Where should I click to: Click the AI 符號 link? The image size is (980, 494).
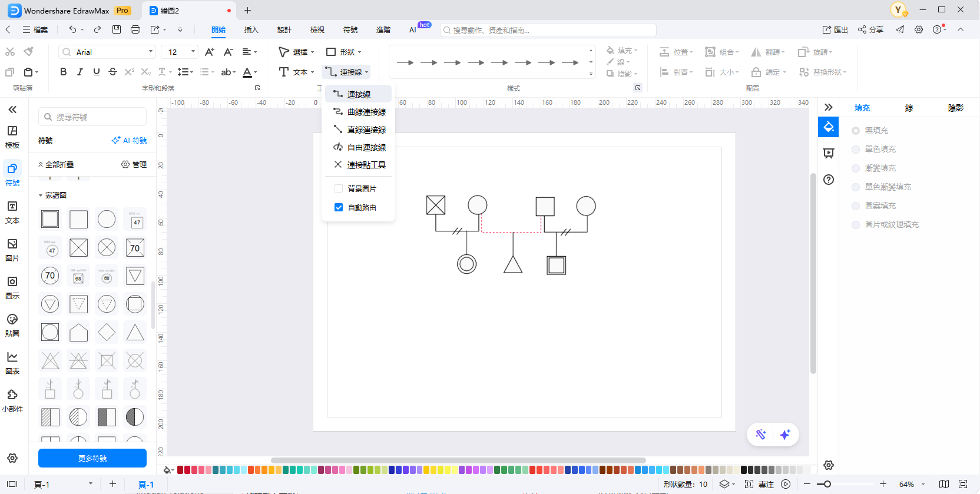tap(130, 141)
